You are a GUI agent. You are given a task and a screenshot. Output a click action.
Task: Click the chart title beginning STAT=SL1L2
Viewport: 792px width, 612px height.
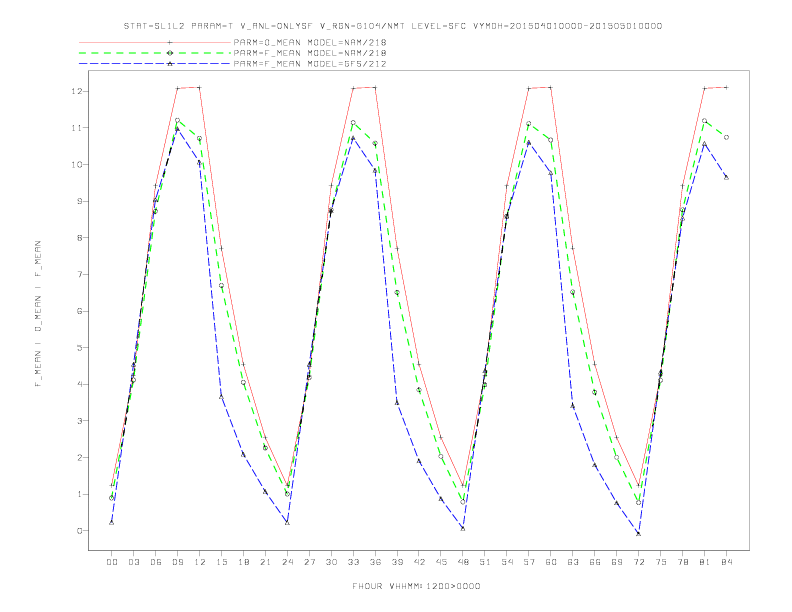[393, 26]
